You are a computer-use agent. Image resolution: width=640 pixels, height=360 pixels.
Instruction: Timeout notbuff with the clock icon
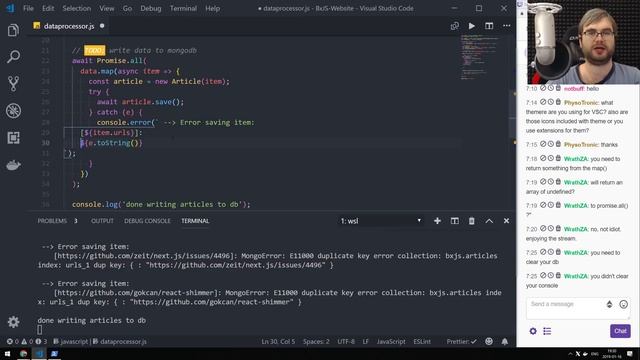[550, 88]
